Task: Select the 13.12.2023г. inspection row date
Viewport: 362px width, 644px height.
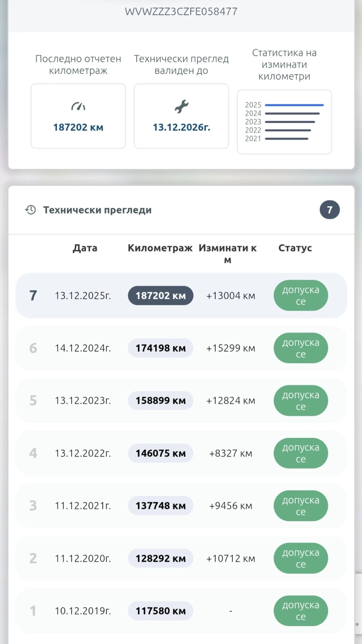Action: 83,401
